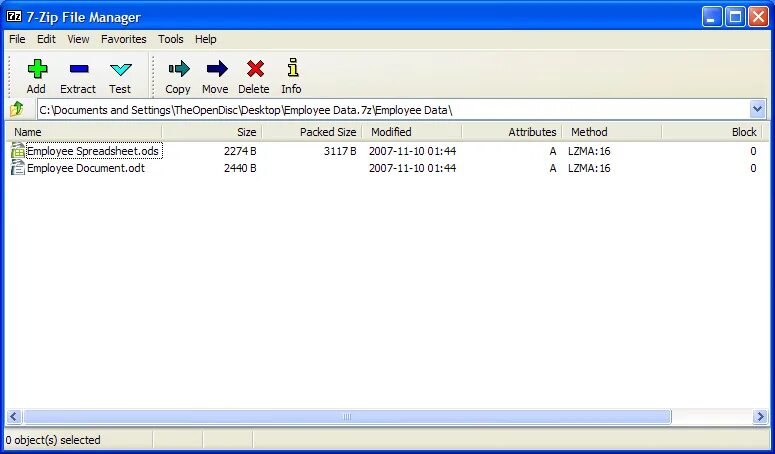Sort by the Attributes column header

(512, 132)
